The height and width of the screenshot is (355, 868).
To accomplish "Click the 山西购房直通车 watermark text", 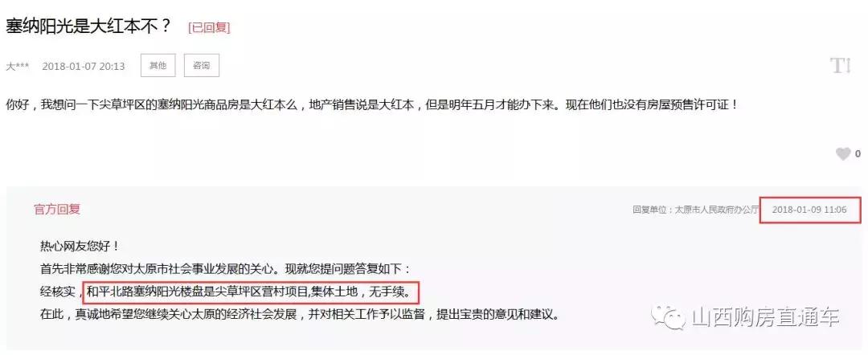I will (766, 317).
